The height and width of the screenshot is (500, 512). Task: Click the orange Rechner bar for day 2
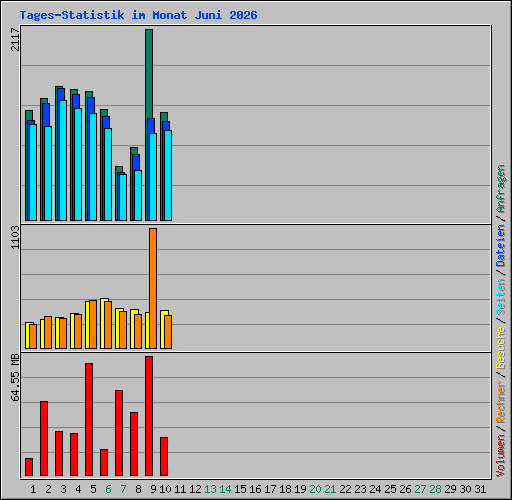click(48, 333)
